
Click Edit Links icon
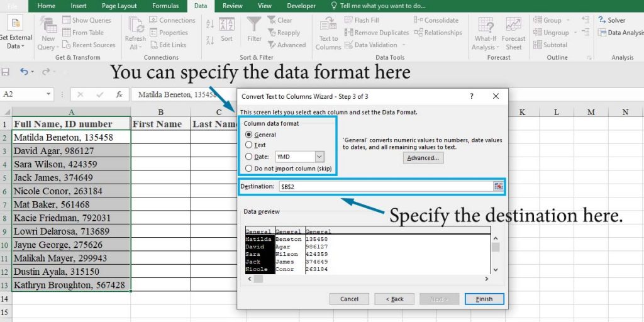[x=153, y=45]
